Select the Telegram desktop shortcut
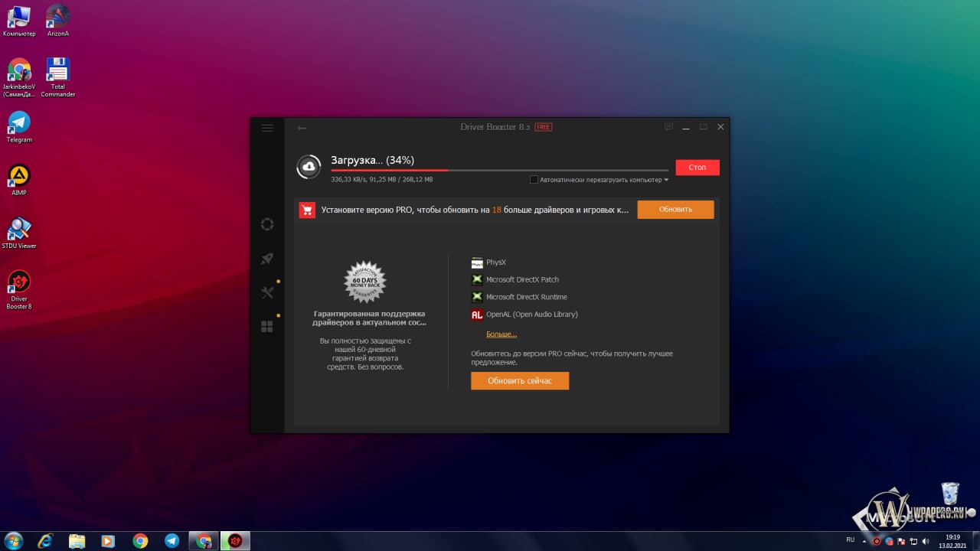980x551 pixels. pos(19,127)
